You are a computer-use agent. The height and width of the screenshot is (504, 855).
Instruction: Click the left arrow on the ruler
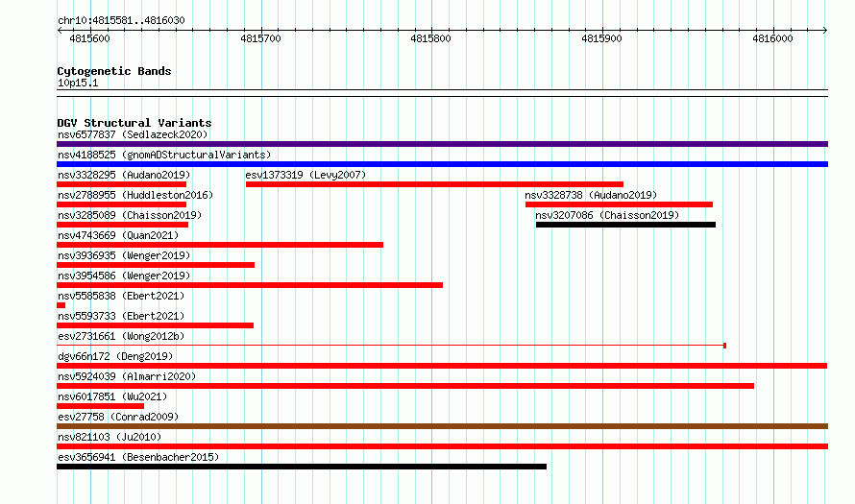tap(60, 31)
